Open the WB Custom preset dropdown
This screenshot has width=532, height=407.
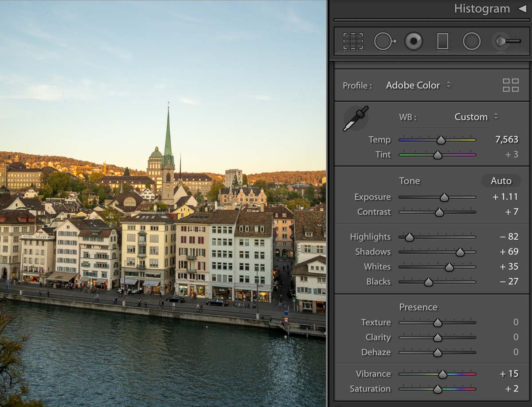click(x=476, y=117)
